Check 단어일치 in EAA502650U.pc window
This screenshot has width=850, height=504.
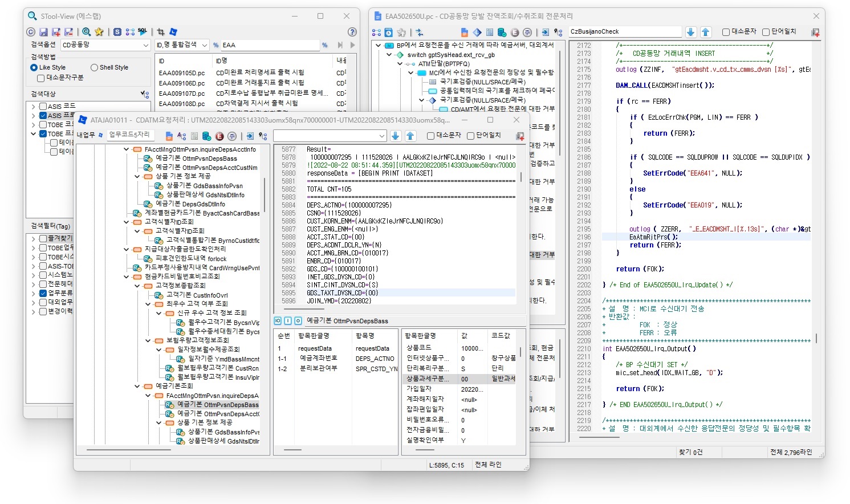click(766, 32)
